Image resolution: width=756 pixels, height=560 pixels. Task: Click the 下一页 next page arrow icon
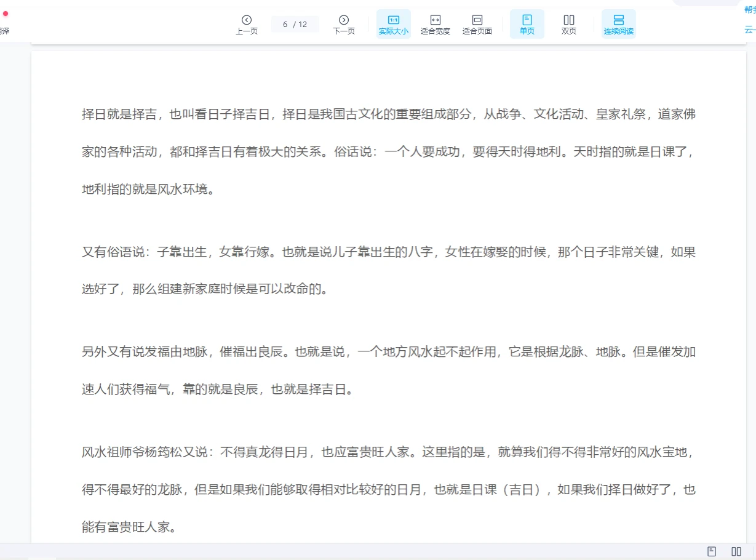[343, 20]
